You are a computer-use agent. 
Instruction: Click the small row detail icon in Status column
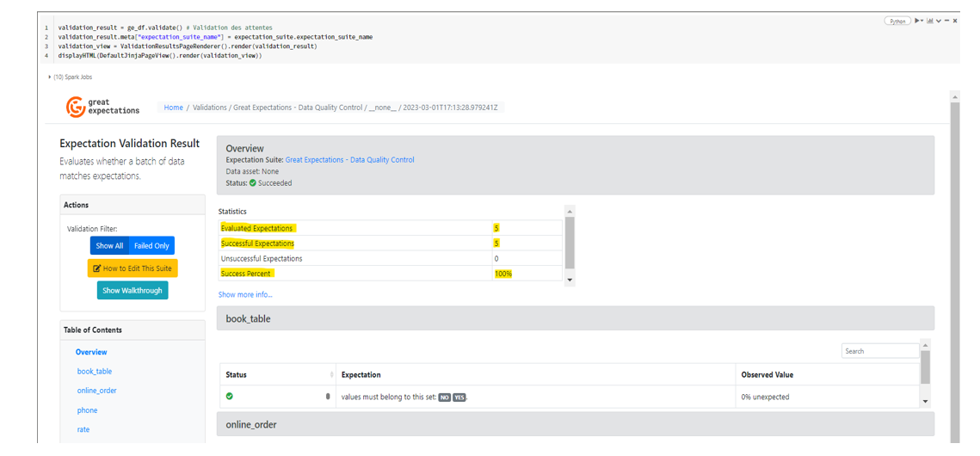328,396
